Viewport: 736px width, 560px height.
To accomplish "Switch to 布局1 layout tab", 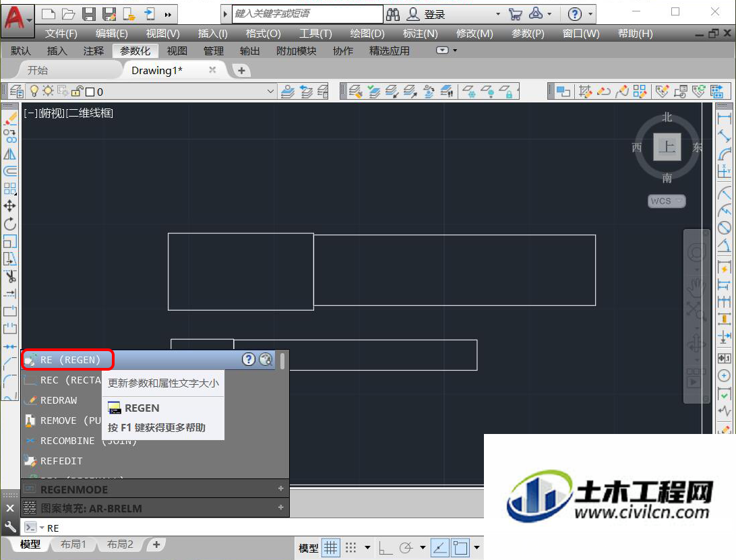I will (x=73, y=545).
